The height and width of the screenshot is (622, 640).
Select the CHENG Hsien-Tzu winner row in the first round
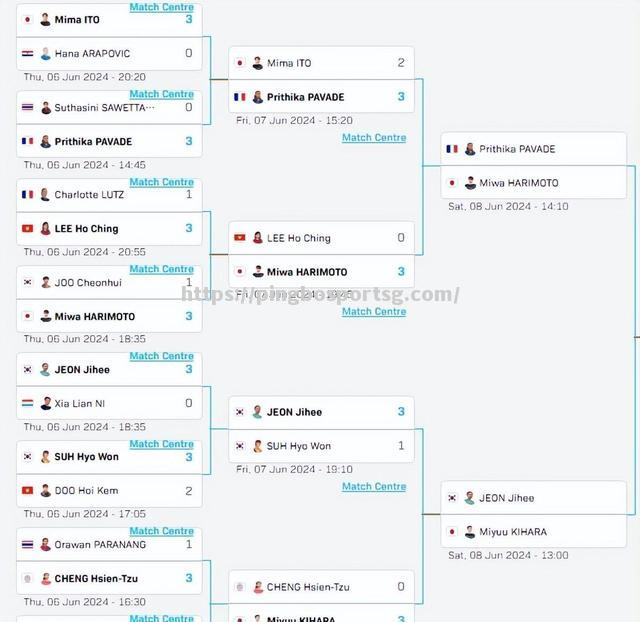pos(109,578)
